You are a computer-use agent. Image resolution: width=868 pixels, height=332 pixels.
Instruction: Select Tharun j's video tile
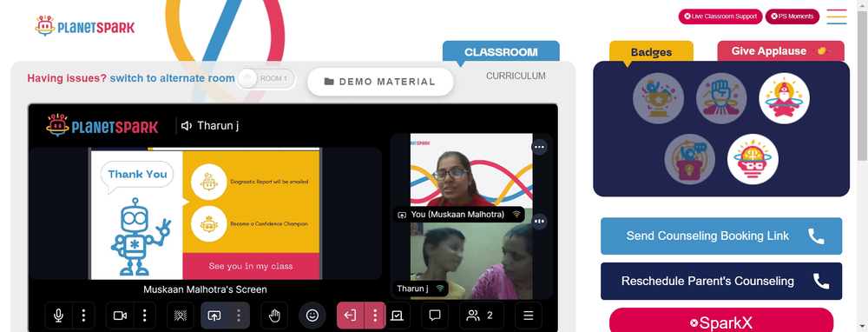click(x=471, y=261)
